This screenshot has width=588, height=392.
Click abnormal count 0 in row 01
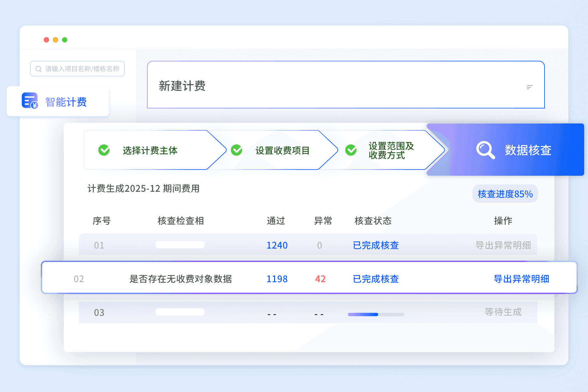click(x=319, y=245)
